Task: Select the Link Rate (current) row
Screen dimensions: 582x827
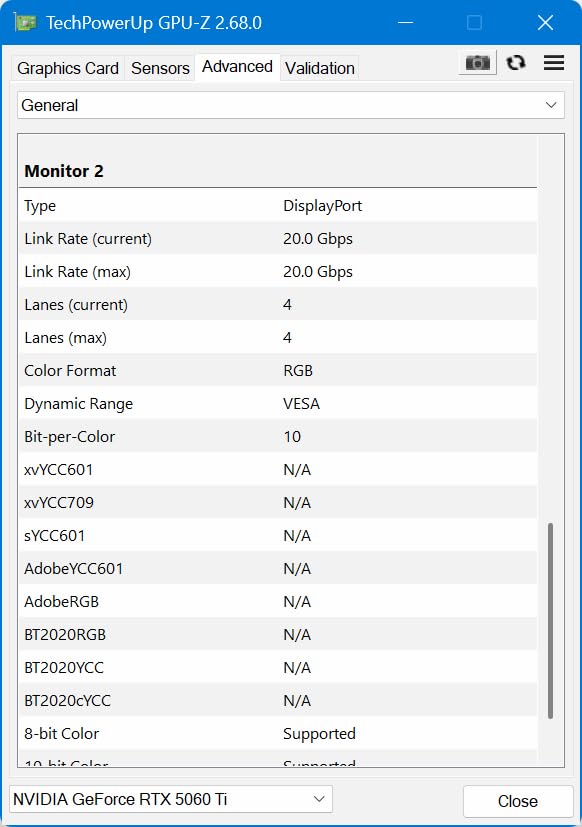Action: 278,238
